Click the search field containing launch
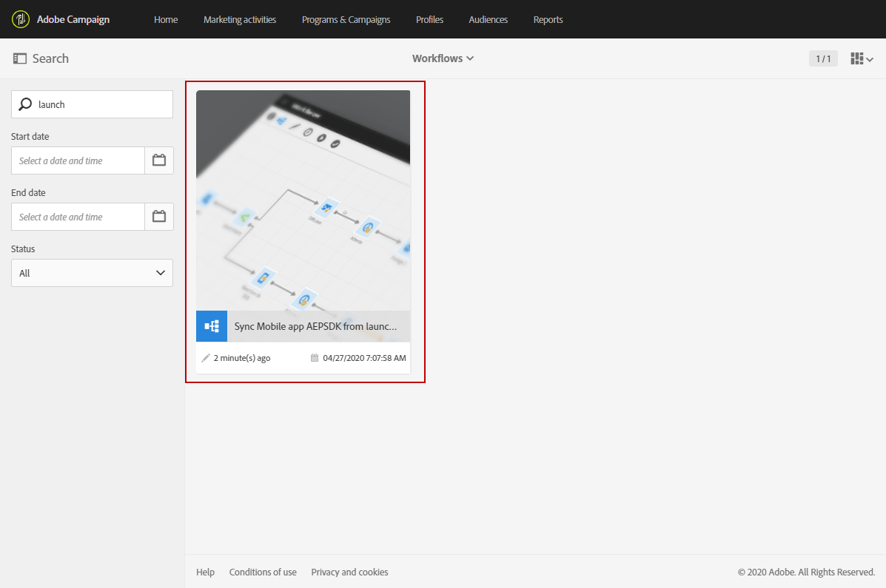886x588 pixels. pyautogui.click(x=96, y=104)
